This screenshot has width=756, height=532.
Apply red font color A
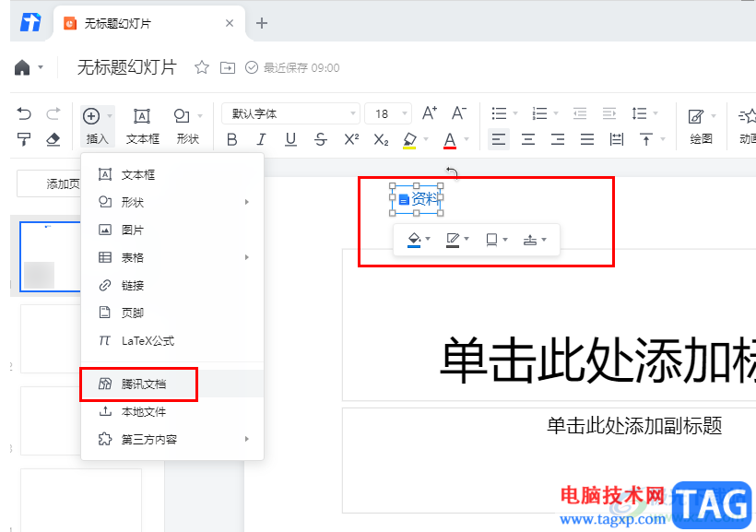click(450, 140)
